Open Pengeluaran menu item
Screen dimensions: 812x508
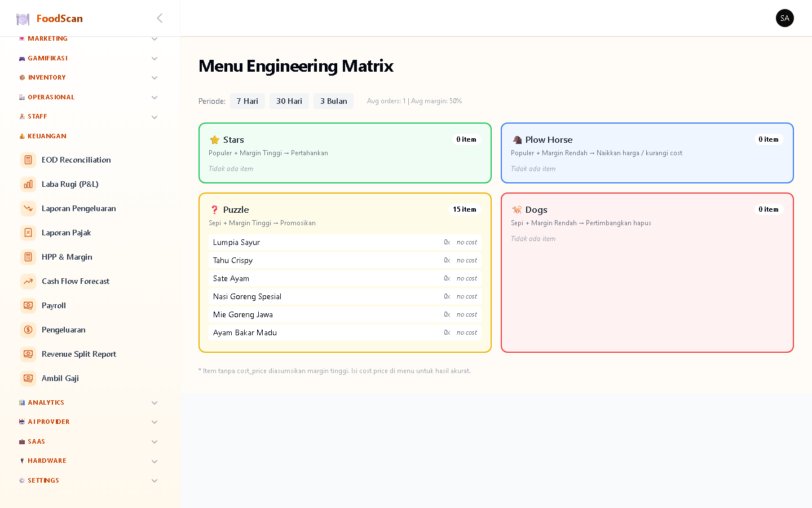pyautogui.click(x=64, y=330)
